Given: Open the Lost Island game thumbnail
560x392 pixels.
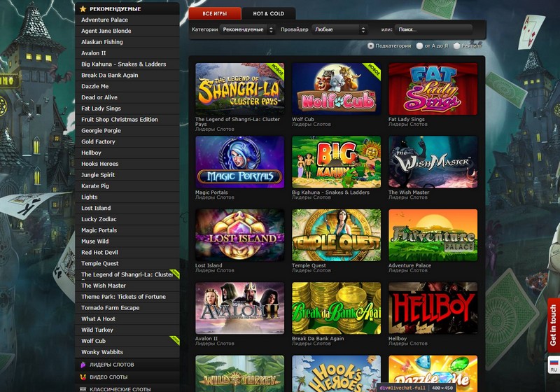Looking at the screenshot, I should click(239, 235).
